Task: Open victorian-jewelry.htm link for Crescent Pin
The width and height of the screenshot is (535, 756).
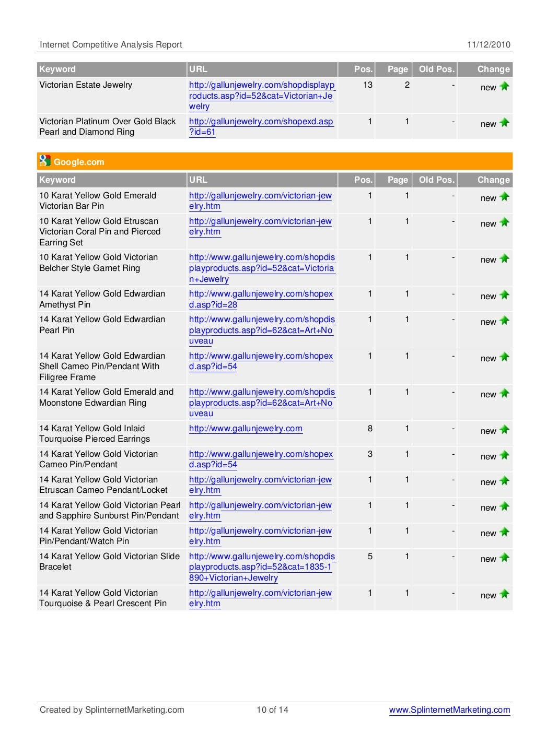Action: pyautogui.click(x=260, y=598)
